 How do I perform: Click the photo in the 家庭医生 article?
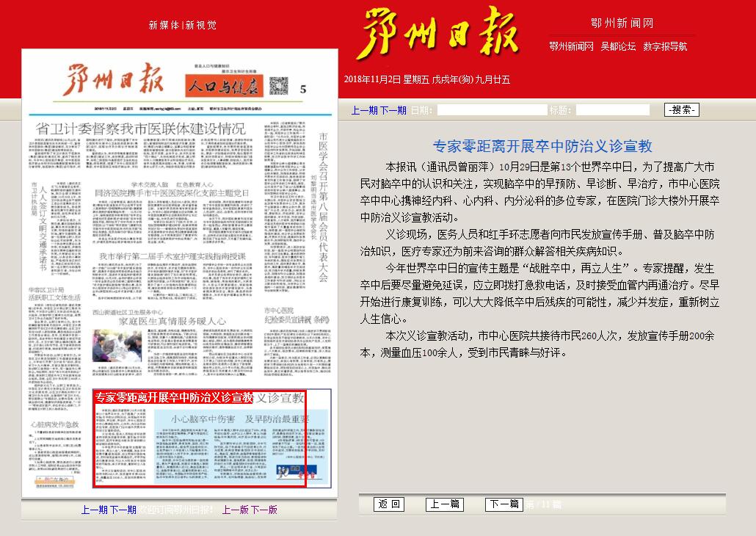click(x=117, y=345)
